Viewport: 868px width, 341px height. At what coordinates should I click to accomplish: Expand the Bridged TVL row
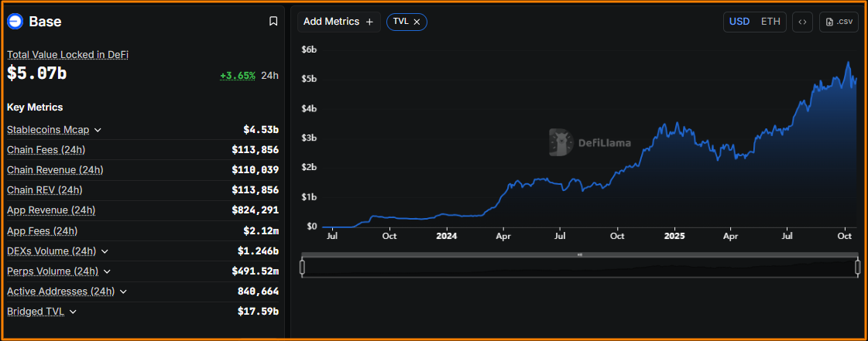(73, 312)
